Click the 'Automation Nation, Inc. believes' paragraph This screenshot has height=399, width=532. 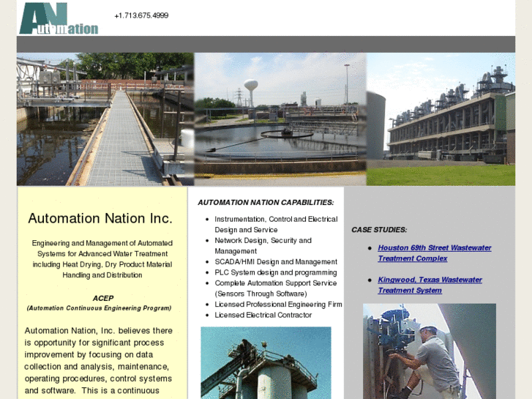[x=98, y=361]
